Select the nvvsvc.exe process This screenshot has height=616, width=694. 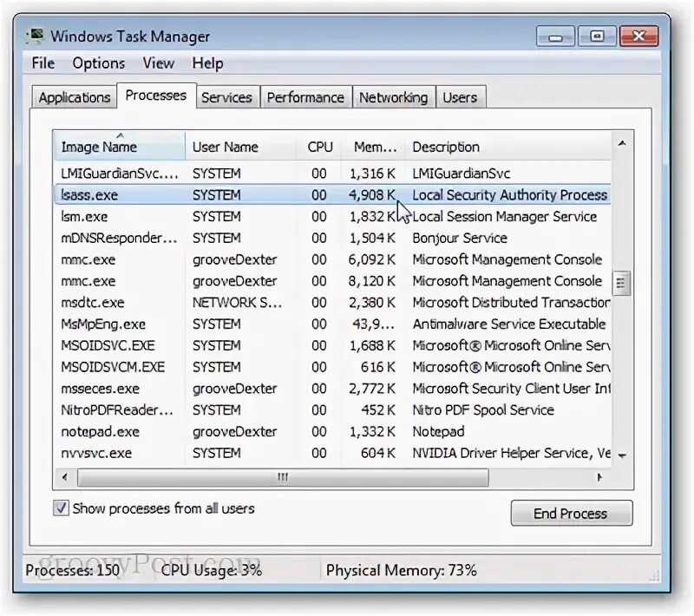(332, 453)
